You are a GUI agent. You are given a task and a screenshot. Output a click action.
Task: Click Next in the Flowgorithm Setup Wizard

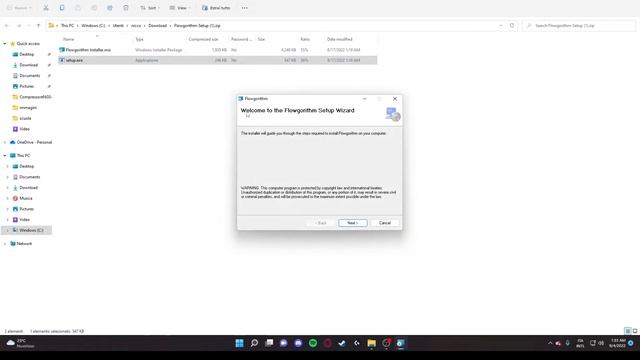[353, 223]
